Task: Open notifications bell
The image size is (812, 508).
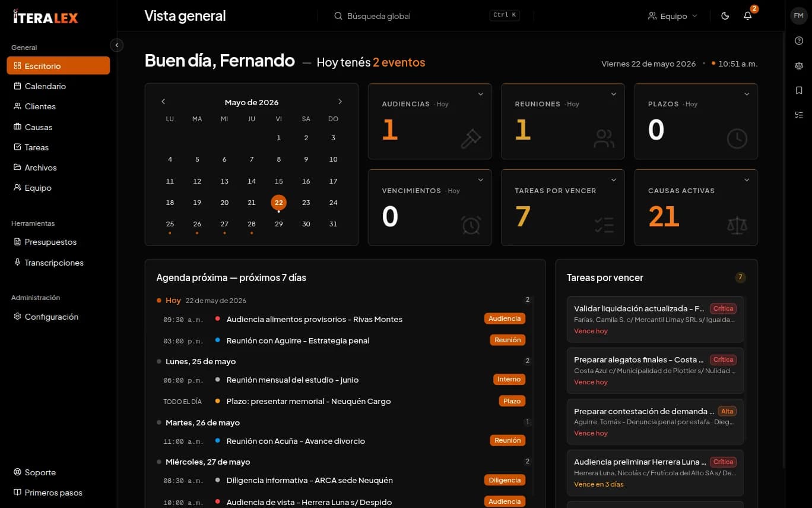Action: [x=747, y=16]
